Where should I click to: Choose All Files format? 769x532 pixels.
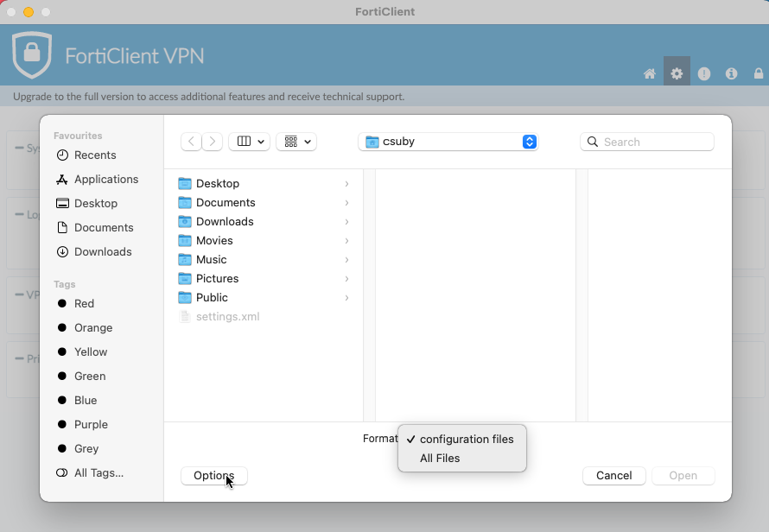pos(462,458)
